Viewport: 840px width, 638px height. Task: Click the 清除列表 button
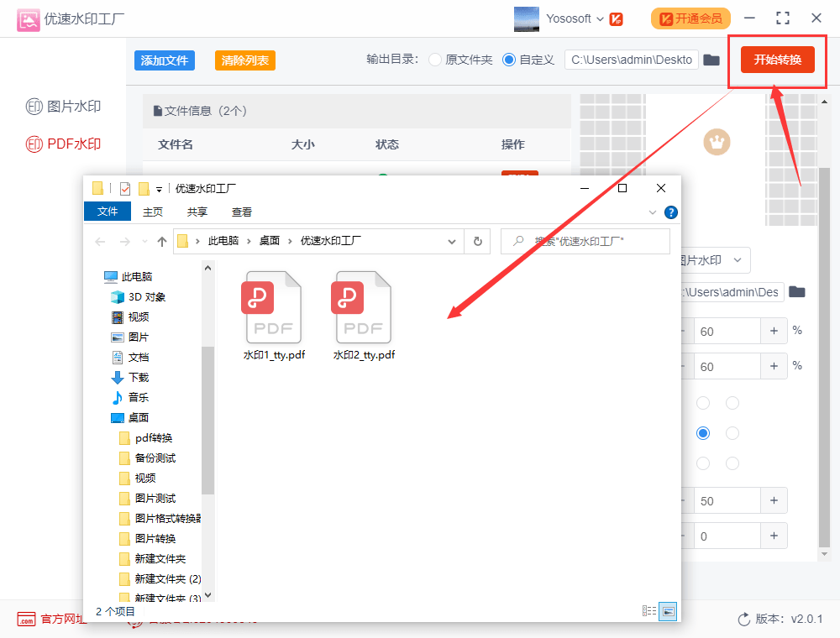[244, 60]
